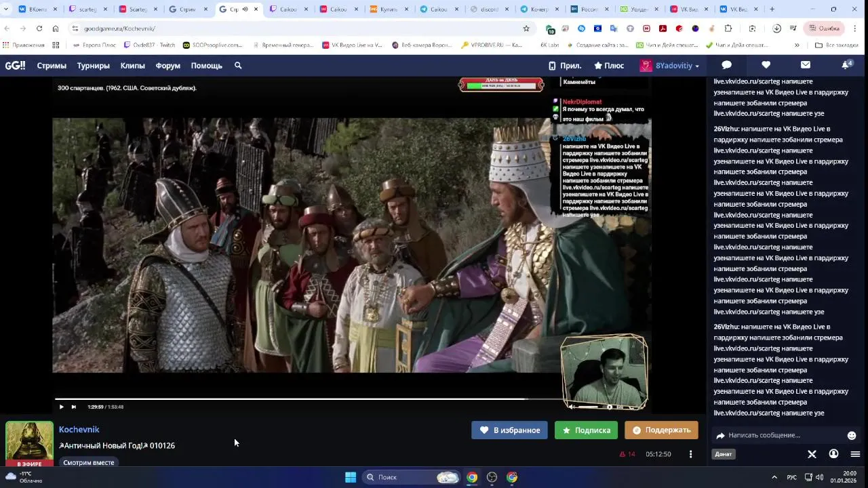Bookmark this page with star icon

tap(526, 28)
